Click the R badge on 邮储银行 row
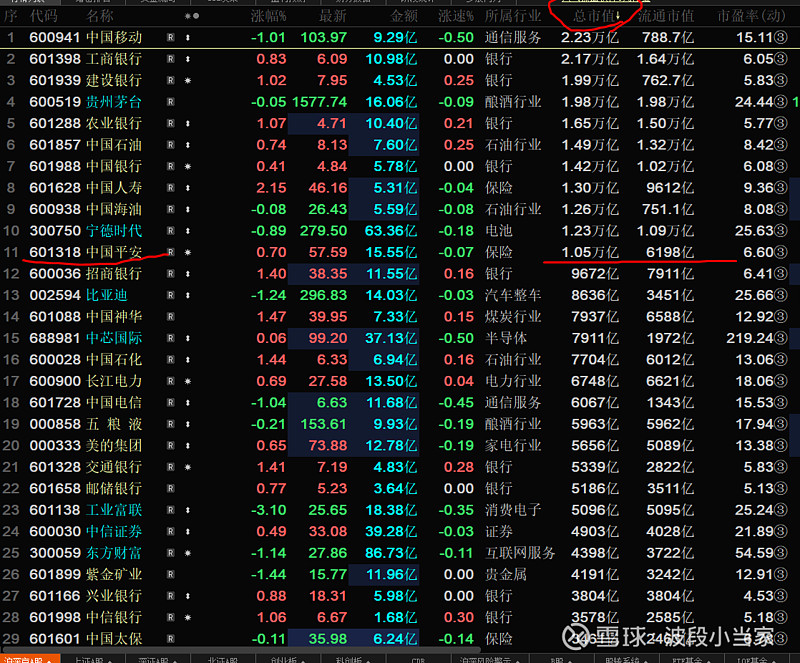 pos(171,488)
